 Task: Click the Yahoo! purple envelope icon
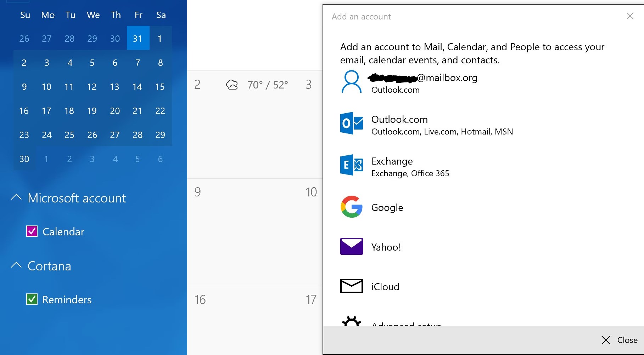coord(352,246)
